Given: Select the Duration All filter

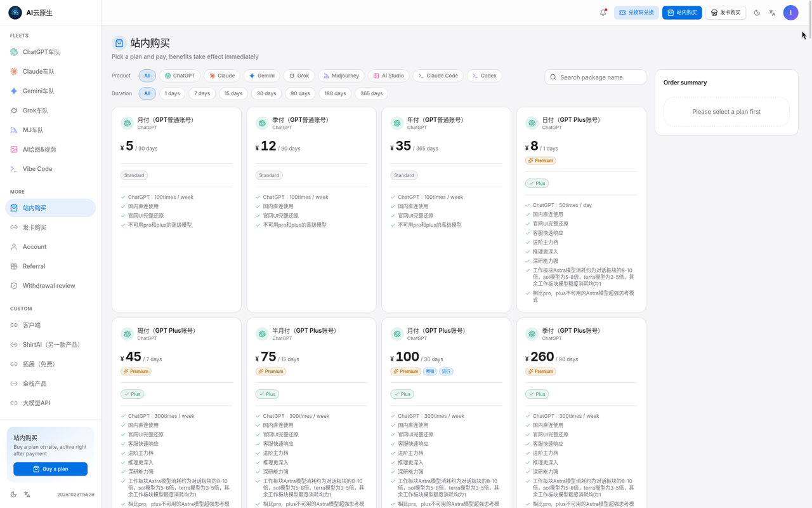Looking at the screenshot, I should pyautogui.click(x=147, y=93).
